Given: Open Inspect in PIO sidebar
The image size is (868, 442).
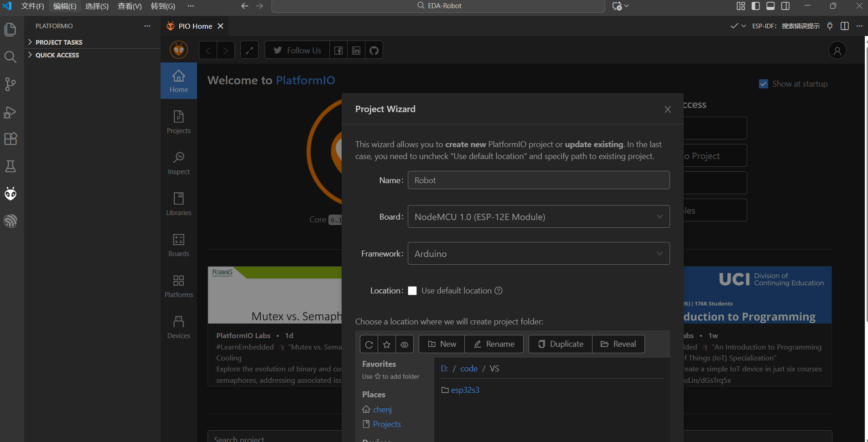Looking at the screenshot, I should point(179,163).
